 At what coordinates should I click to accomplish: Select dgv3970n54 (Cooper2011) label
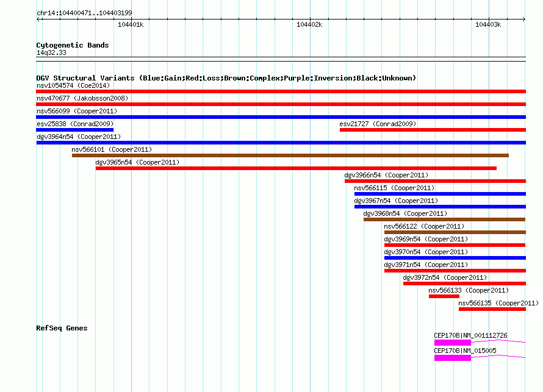(426, 252)
